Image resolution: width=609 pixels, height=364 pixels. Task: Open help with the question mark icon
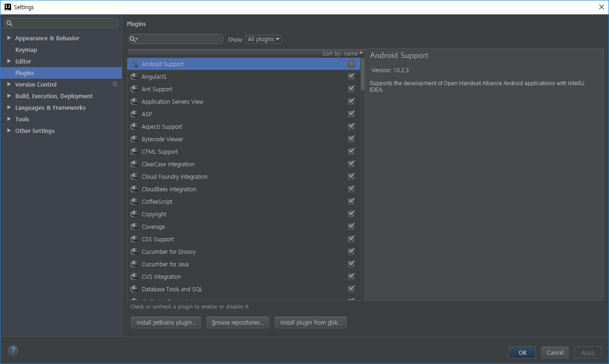[x=13, y=350]
